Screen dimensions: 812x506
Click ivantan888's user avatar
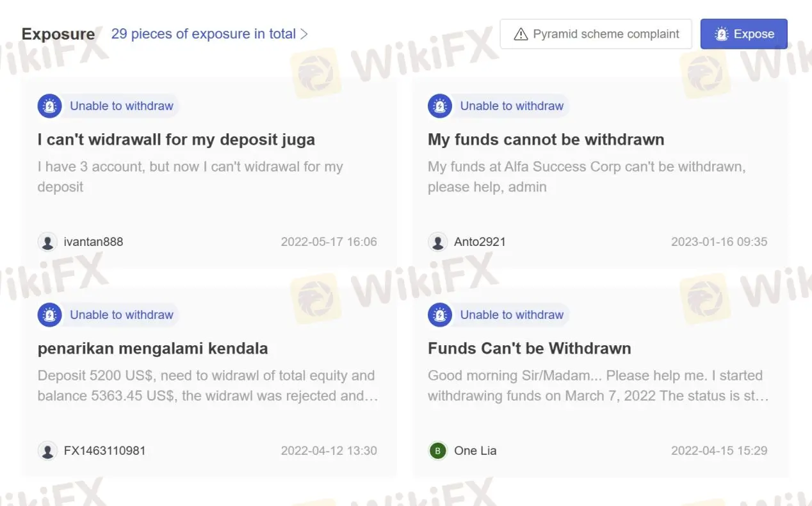47,242
